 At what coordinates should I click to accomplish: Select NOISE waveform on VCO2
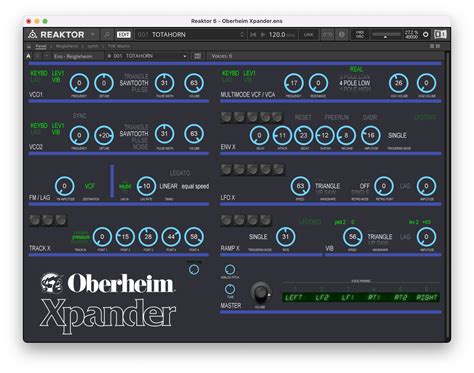tap(140, 147)
